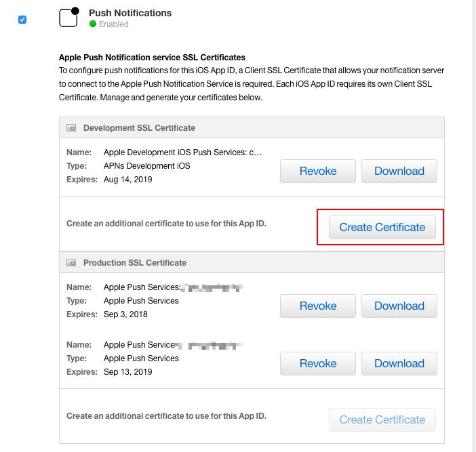Download production certificate expiring Sep 13, 2019
This screenshot has width=476, height=452.
pyautogui.click(x=399, y=364)
